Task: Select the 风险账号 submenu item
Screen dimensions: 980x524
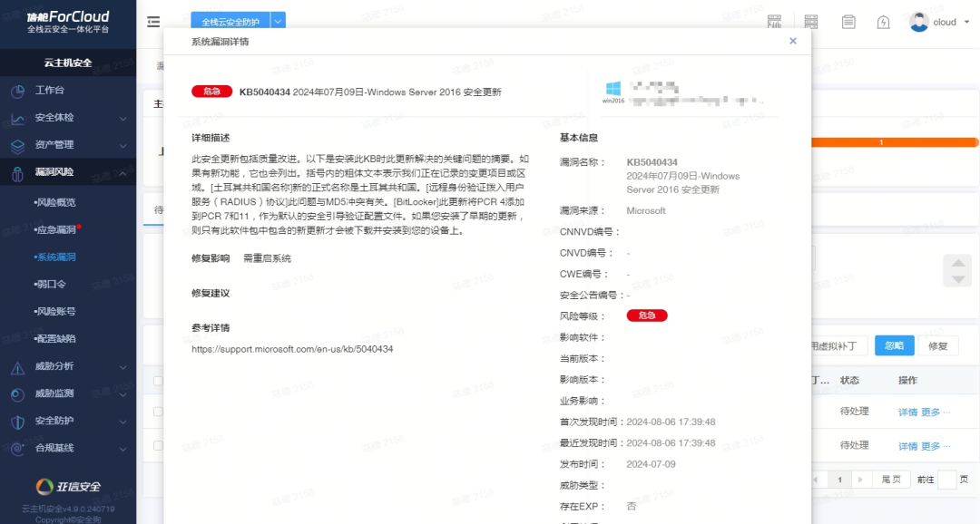Action: [x=55, y=311]
